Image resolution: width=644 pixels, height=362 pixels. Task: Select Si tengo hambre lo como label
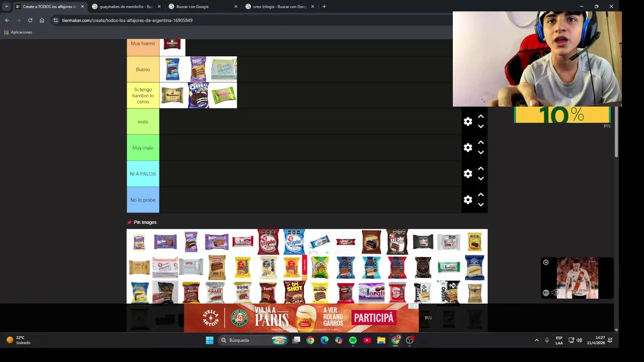143,96
